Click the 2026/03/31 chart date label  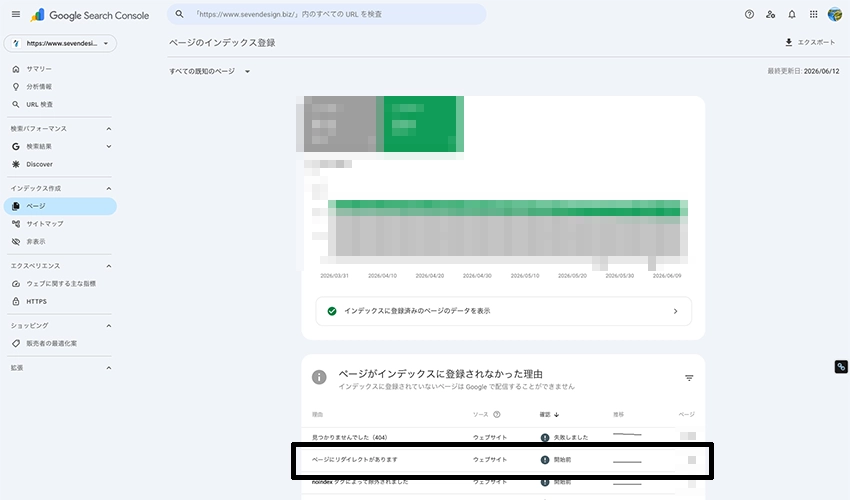pos(334,276)
